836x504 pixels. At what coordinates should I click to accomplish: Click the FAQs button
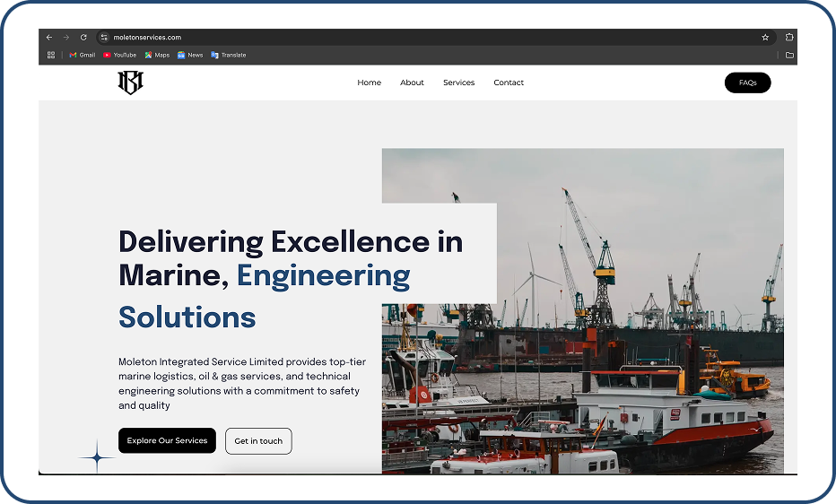coord(747,83)
